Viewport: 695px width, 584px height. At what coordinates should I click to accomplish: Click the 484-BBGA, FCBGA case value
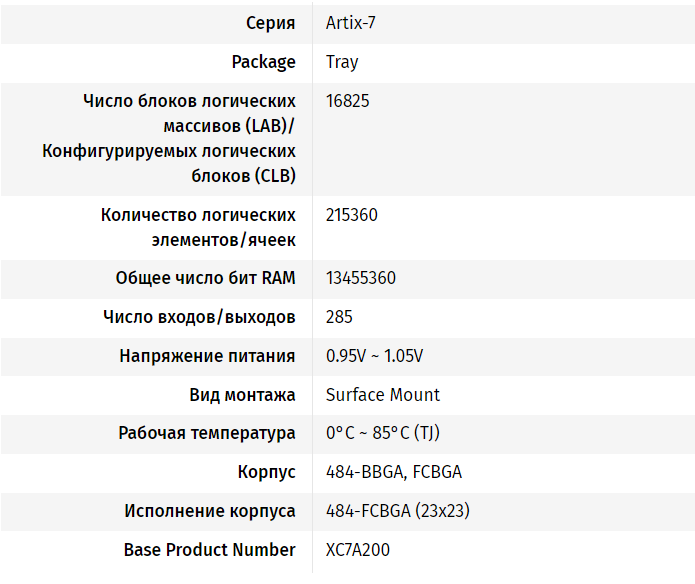394,472
